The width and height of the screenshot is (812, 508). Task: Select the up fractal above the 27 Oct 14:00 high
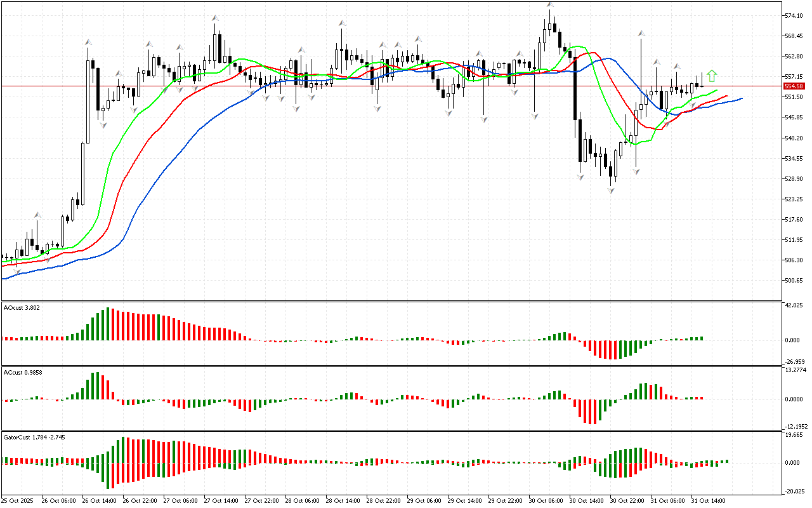216,18
